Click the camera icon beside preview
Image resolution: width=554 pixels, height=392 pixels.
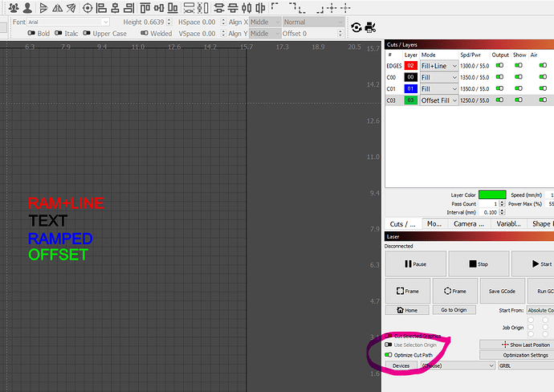pos(370,27)
